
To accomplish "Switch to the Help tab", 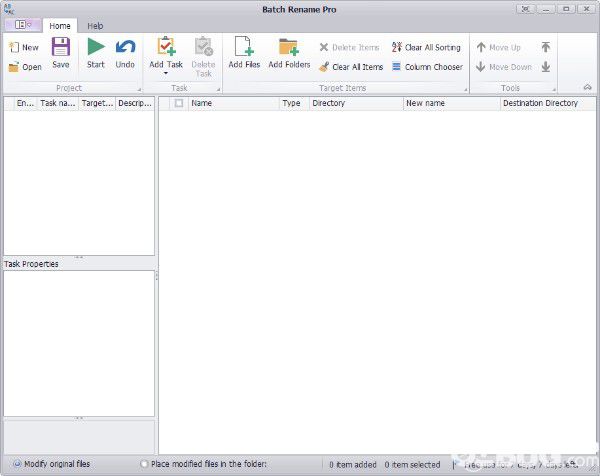I will pyautogui.click(x=95, y=26).
